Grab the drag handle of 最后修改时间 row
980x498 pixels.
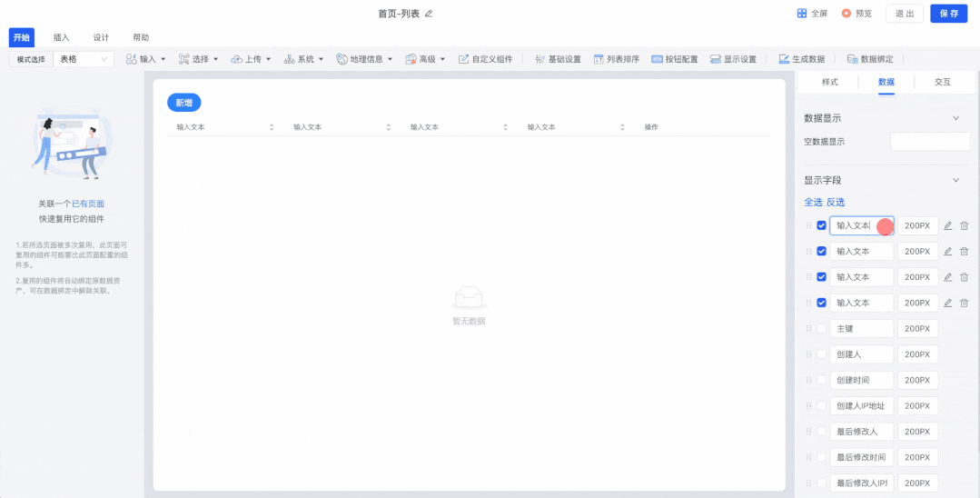[808, 457]
